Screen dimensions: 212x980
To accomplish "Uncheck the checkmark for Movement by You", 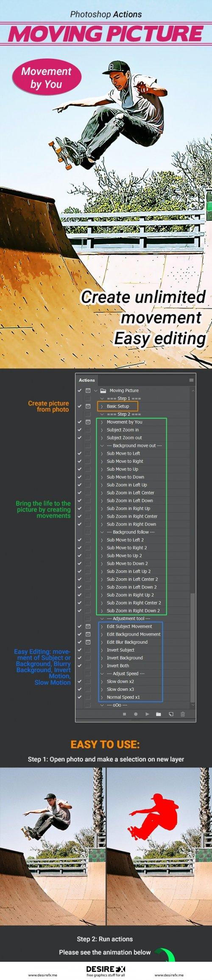I will (79, 422).
